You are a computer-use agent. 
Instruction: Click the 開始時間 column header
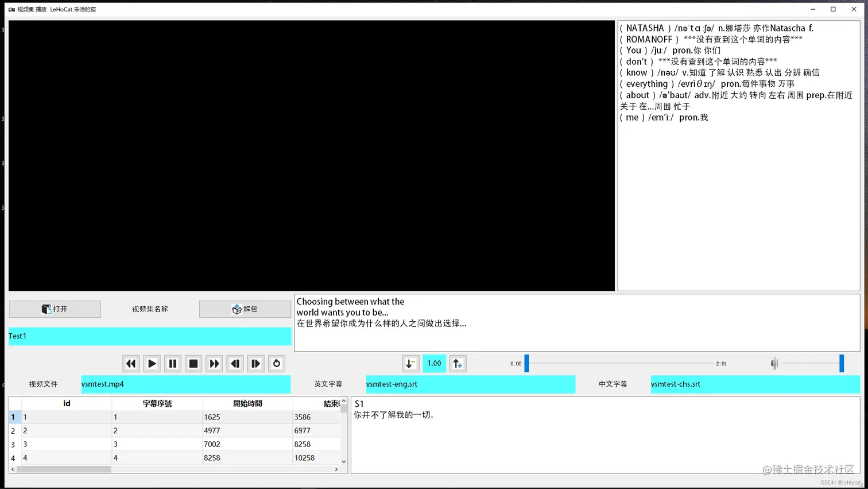[247, 403]
